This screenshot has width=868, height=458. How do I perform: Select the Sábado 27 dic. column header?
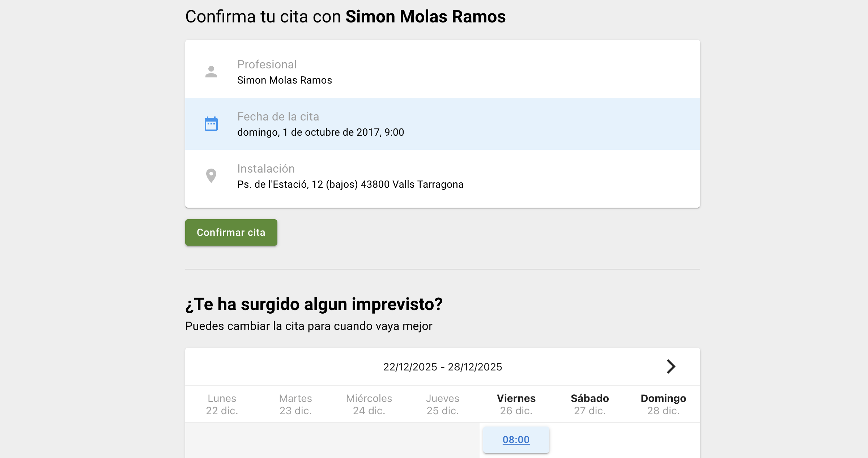click(590, 404)
